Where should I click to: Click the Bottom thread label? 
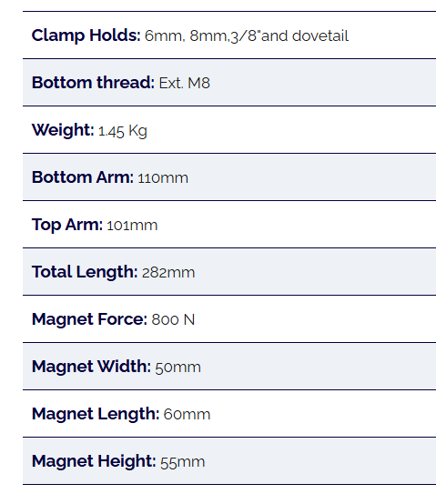(x=93, y=83)
